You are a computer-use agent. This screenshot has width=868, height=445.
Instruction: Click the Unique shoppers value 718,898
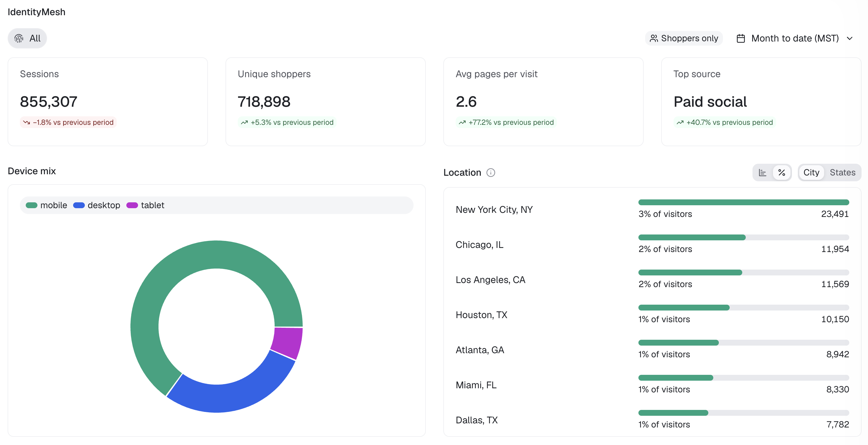click(264, 102)
